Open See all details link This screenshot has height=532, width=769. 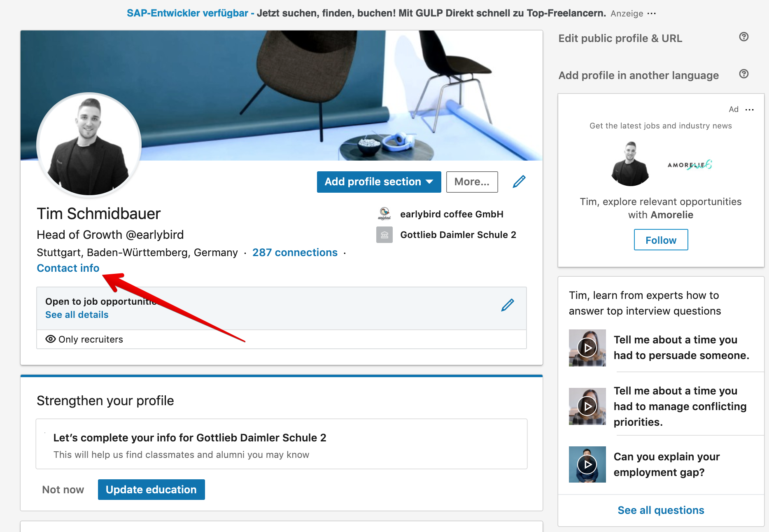77,315
